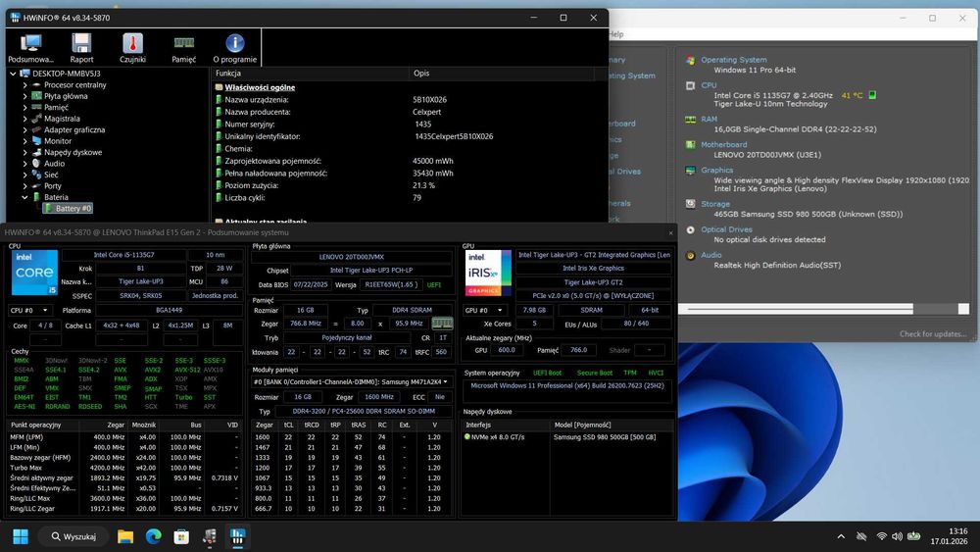The image size is (980, 552).
Task: Open CPU section in Speccy
Action: tap(709, 85)
